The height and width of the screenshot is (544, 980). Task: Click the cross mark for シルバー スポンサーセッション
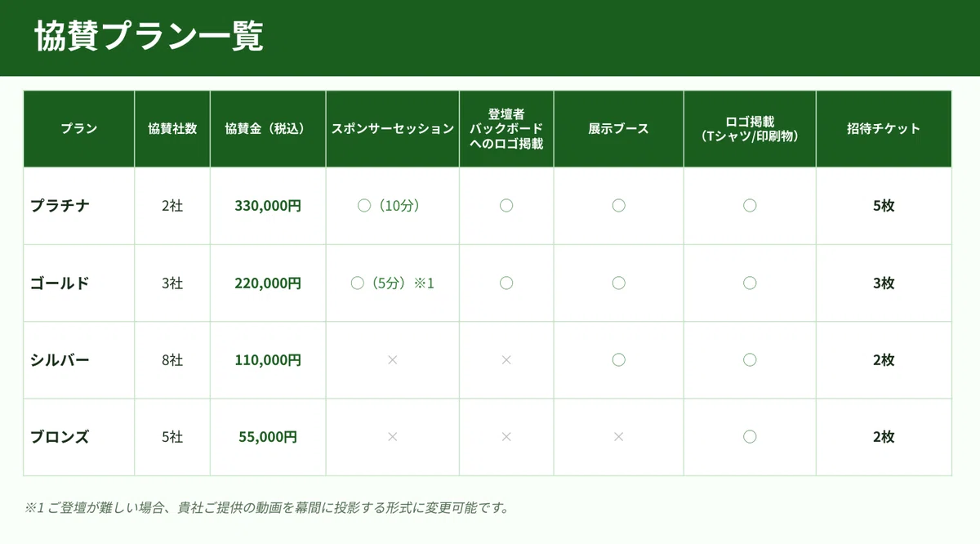(392, 360)
